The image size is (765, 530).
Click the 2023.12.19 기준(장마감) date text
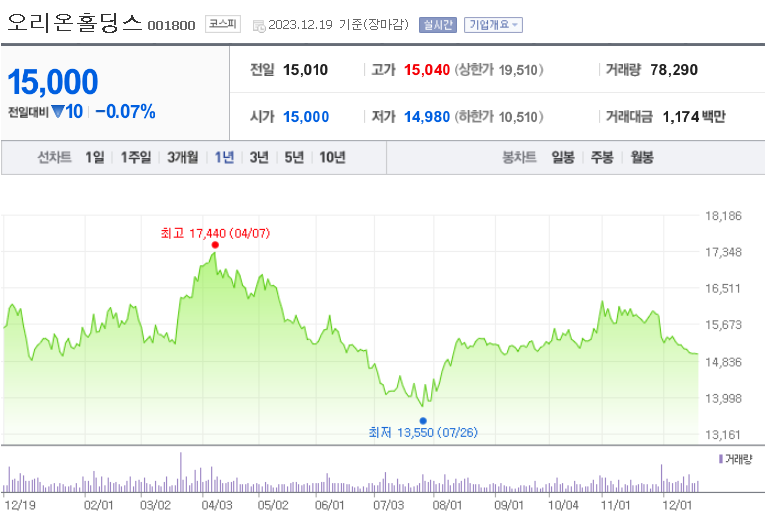[339, 24]
